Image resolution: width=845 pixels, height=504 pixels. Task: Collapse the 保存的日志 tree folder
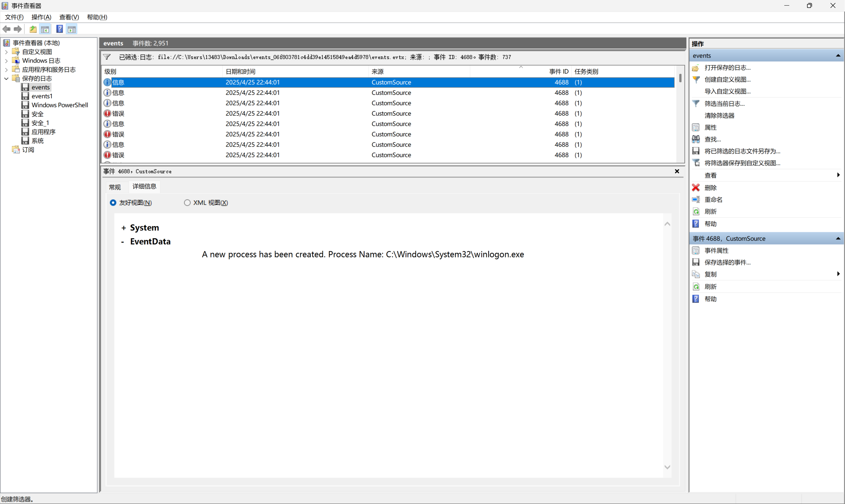[7, 78]
